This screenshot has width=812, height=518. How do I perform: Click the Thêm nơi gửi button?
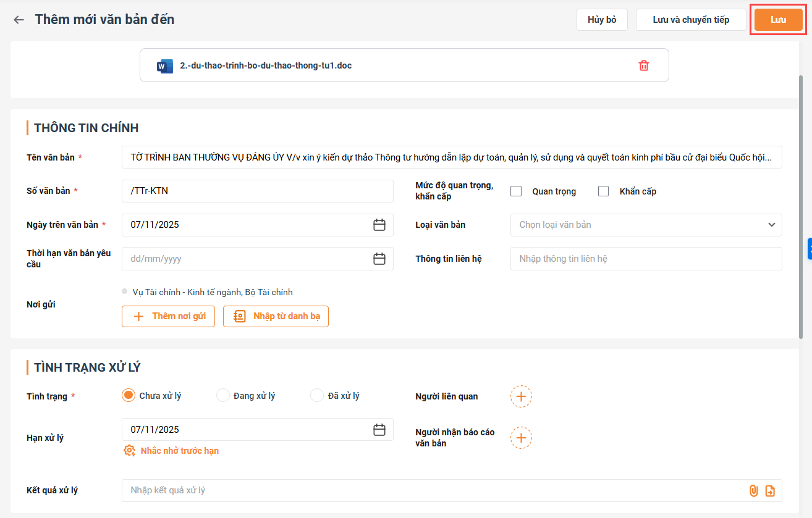[x=168, y=316]
